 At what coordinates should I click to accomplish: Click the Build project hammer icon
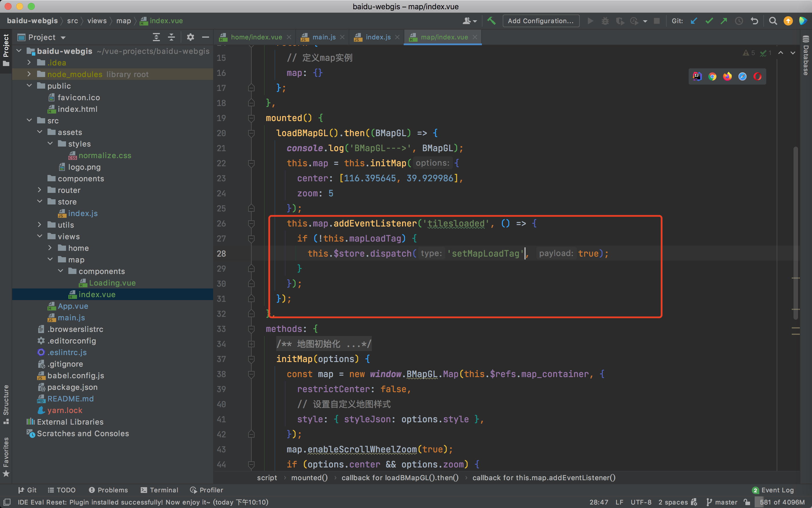click(x=491, y=21)
